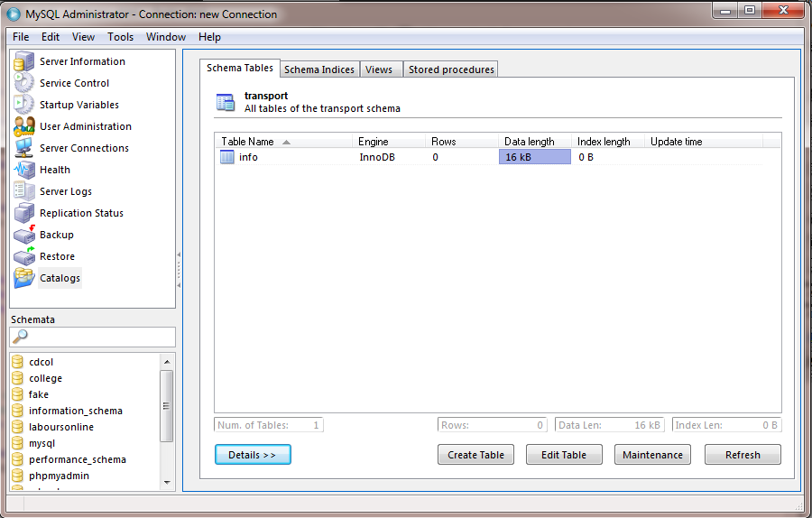Switch to the Stored procedures tab

[451, 69]
